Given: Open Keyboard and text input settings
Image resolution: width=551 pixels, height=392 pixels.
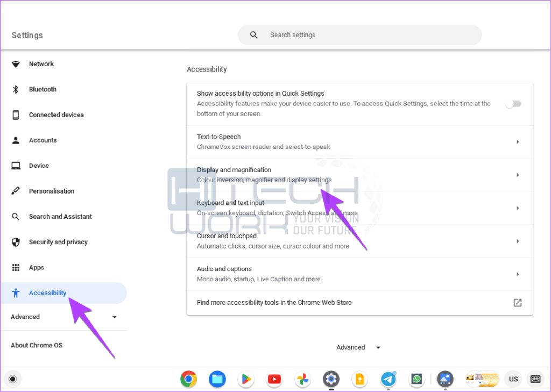Looking at the screenshot, I should point(359,208).
